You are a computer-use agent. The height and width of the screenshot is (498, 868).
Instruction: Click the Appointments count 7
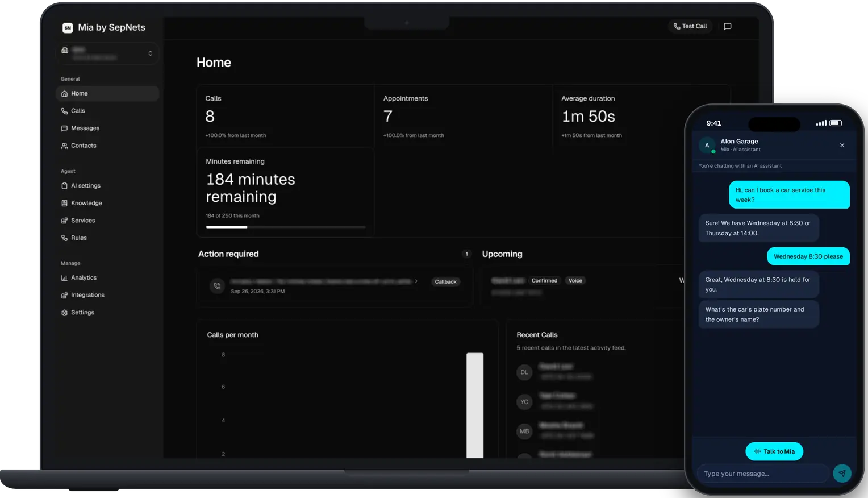tap(388, 117)
